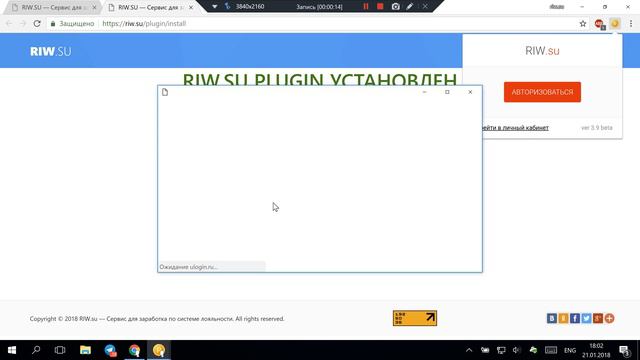Click the Copyright 2018 RIW.su footer text
Image resolution: width=640 pixels, height=360 pixels.
pos(157,319)
